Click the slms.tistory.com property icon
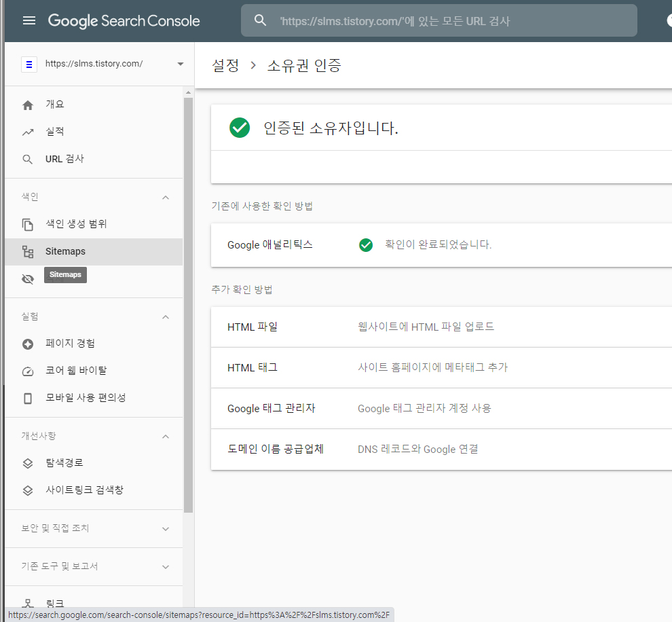This screenshot has width=672, height=622. point(29,65)
